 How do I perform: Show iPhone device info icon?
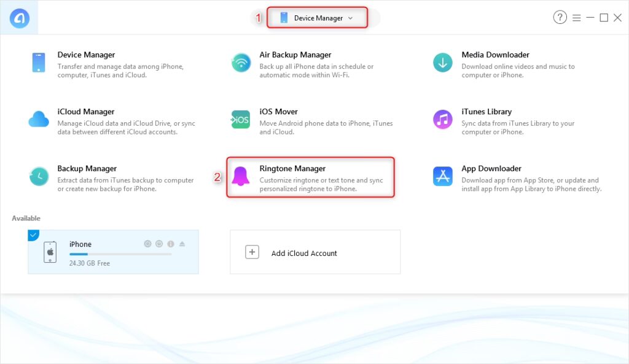pos(171,244)
